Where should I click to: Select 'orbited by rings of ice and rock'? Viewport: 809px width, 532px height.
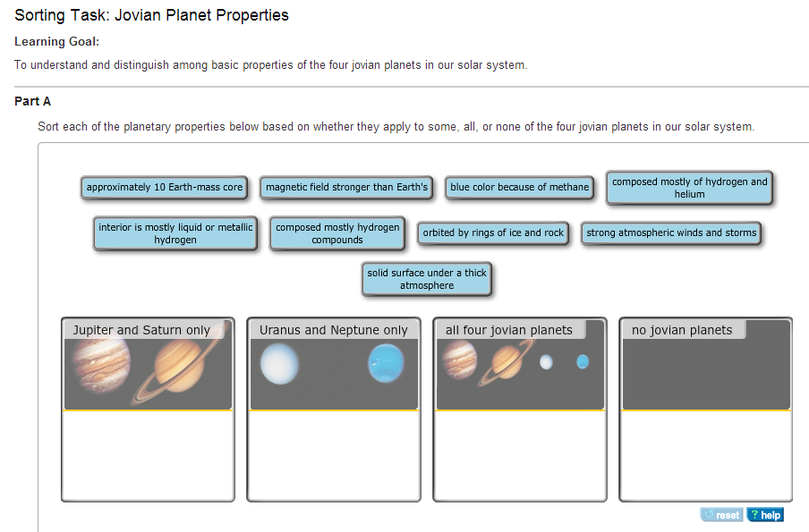pos(493,233)
